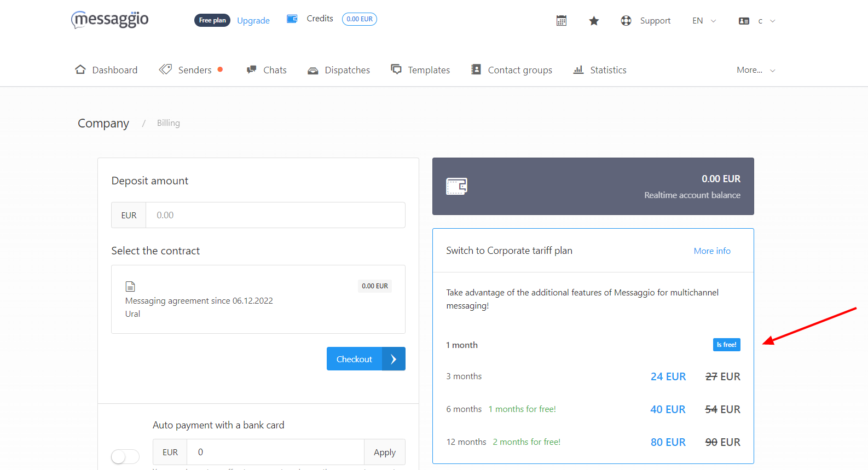Screen dimensions: 868x470
Task: Click the account card icon
Action: [744, 21]
